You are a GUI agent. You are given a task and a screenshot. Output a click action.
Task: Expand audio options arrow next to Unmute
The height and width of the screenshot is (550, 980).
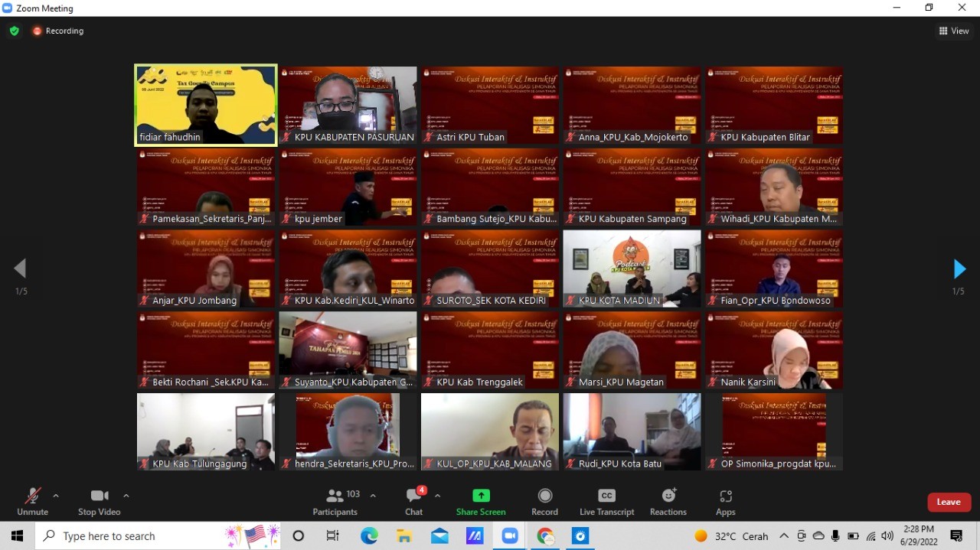pos(56,496)
